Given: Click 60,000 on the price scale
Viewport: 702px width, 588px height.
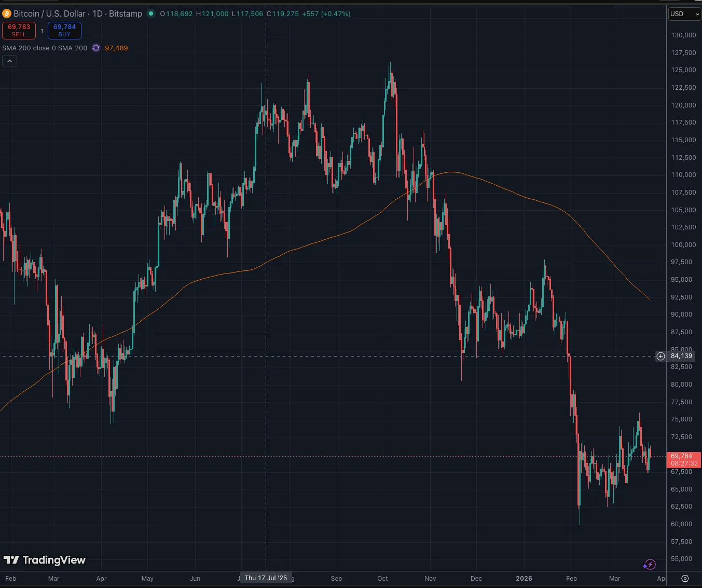Looking at the screenshot, I should tap(681, 524).
